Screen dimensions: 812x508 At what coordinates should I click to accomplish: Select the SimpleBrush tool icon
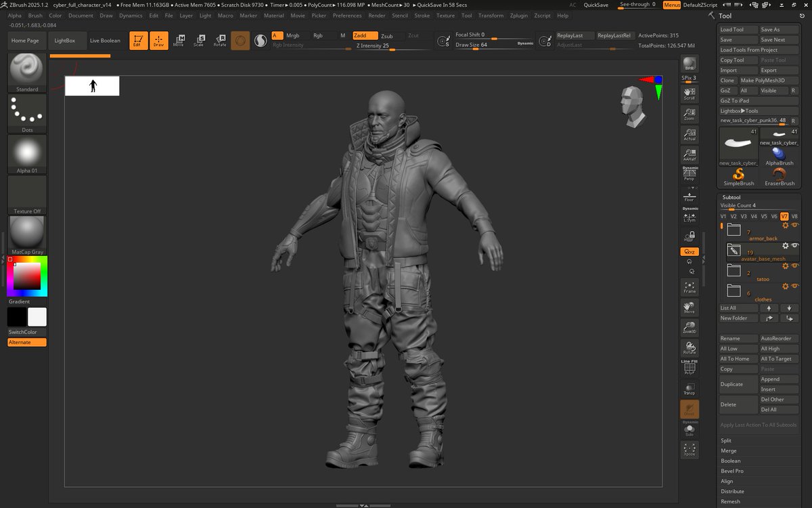739,175
